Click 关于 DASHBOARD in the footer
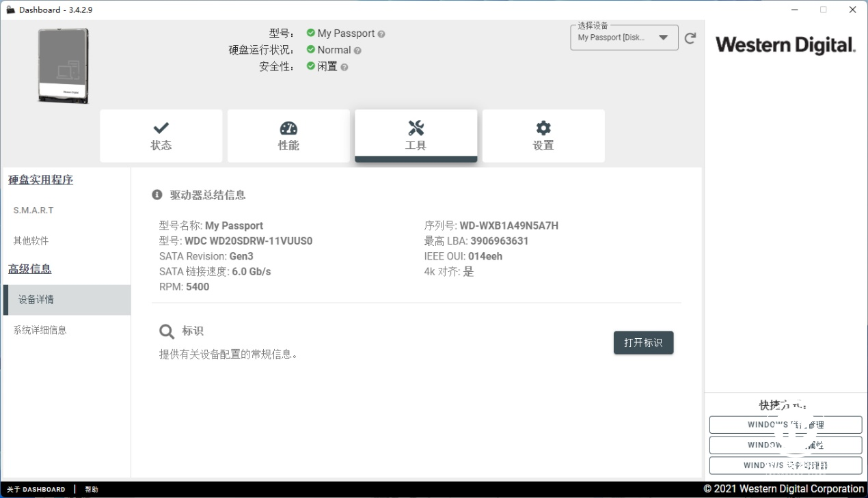 coord(36,489)
